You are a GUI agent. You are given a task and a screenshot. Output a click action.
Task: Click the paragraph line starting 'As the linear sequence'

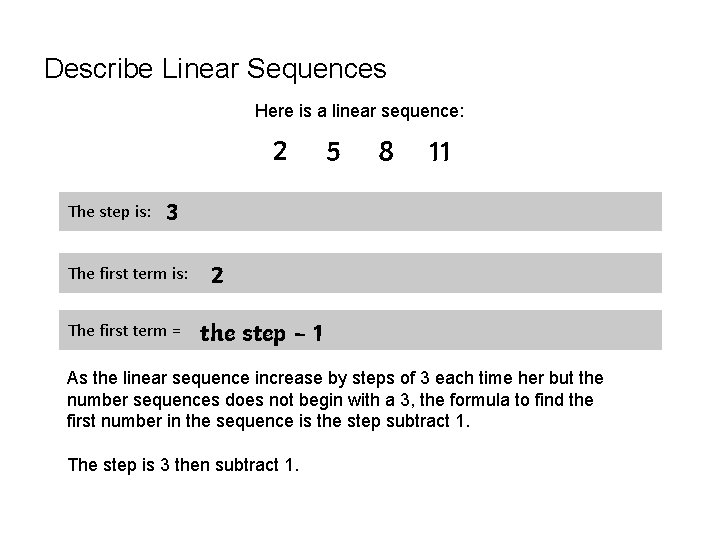[x=334, y=379]
